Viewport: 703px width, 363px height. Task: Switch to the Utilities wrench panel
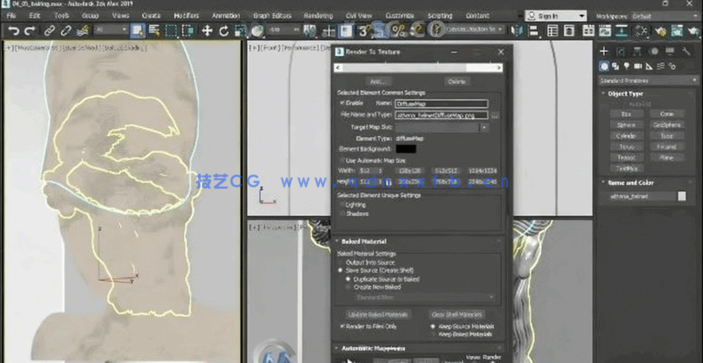[686, 51]
